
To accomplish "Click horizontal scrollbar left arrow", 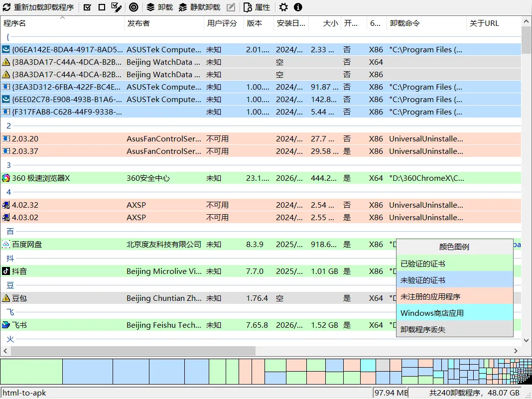I will 5,351.
